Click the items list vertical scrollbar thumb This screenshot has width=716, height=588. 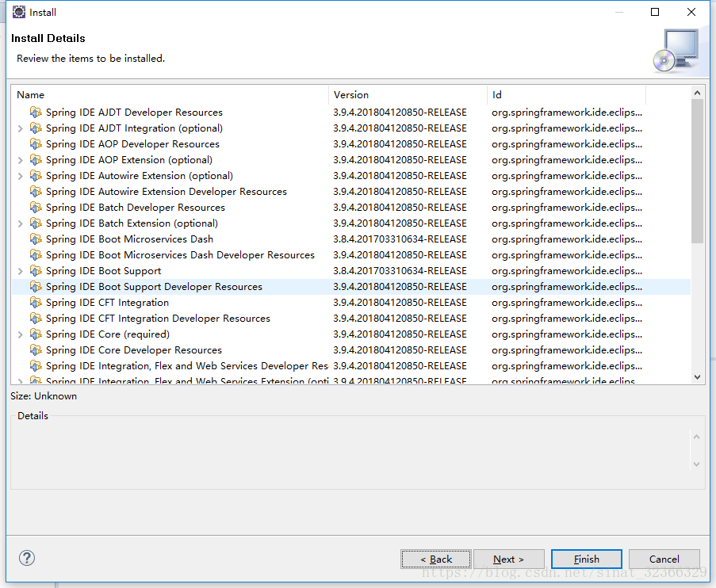click(x=697, y=171)
